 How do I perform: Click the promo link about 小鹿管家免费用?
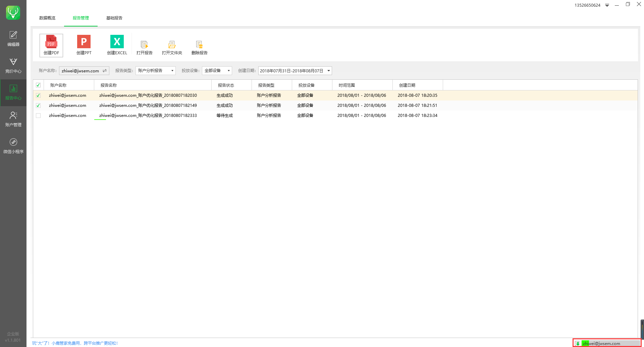click(x=75, y=343)
